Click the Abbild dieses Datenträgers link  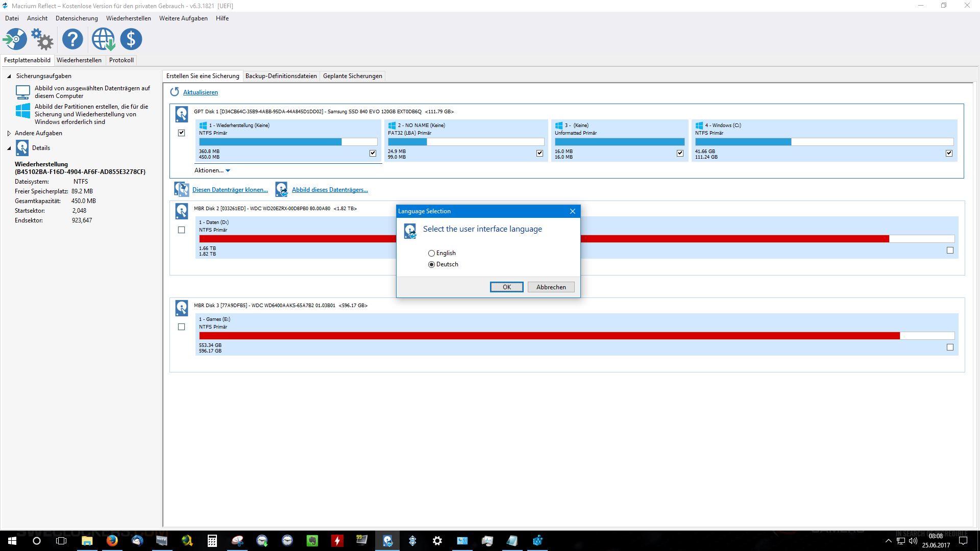click(330, 190)
